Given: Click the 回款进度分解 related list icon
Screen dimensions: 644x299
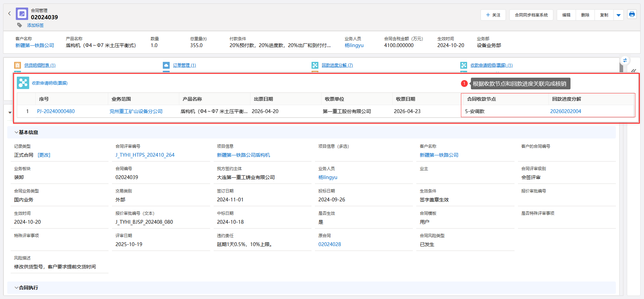Looking at the screenshot, I should [x=315, y=65].
